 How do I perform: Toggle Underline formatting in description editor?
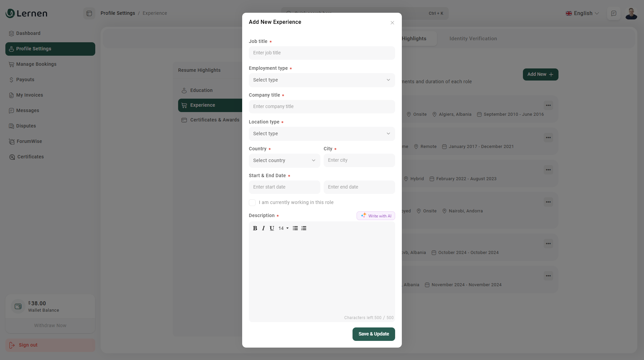[272, 228]
